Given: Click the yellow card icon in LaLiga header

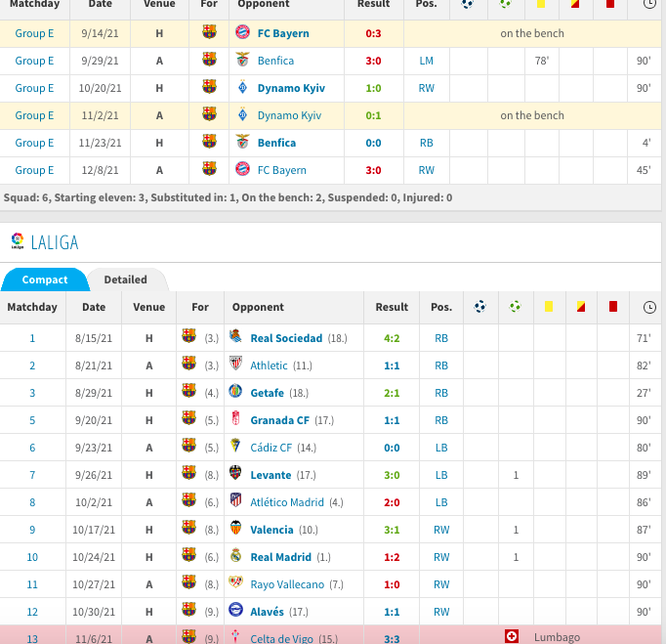Looking at the screenshot, I should pos(549,307).
